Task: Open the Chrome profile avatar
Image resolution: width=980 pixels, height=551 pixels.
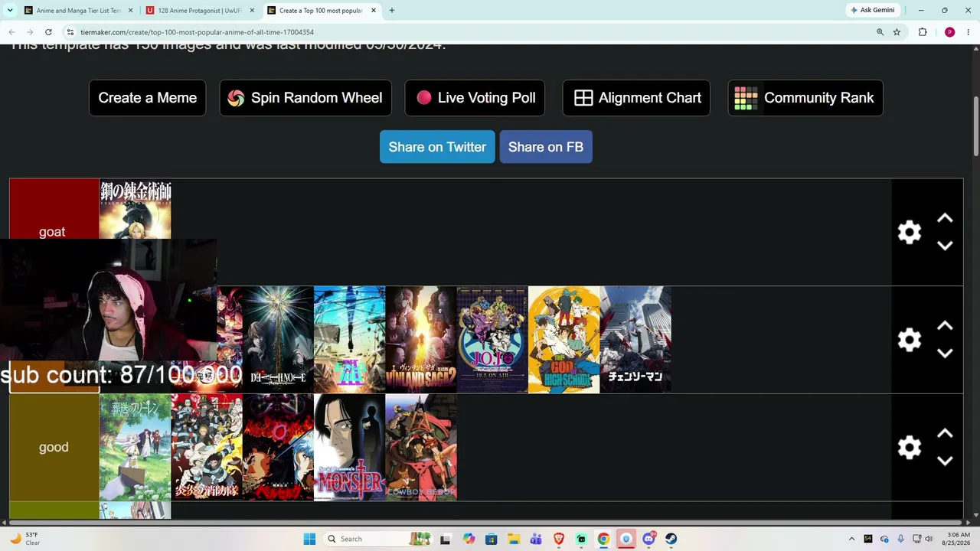Action: (949, 32)
